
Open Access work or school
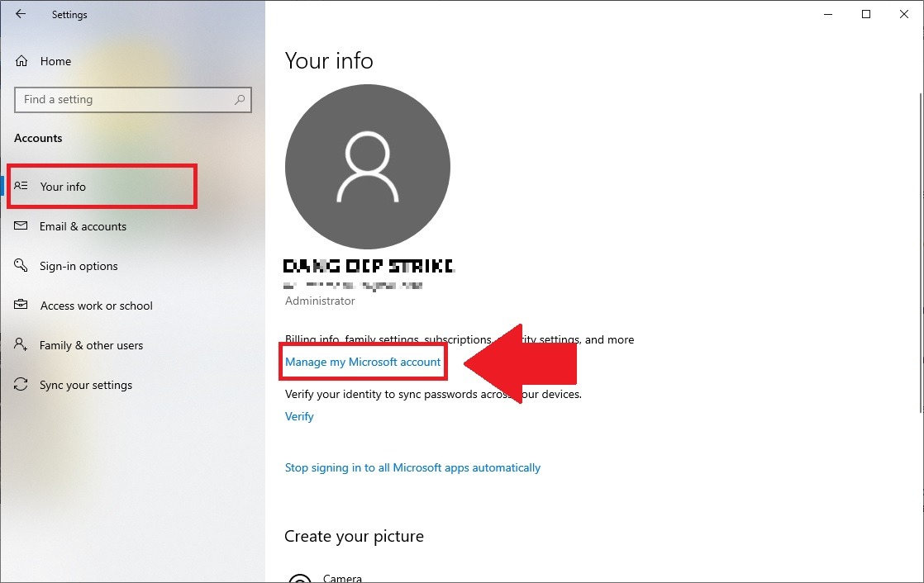(96, 306)
